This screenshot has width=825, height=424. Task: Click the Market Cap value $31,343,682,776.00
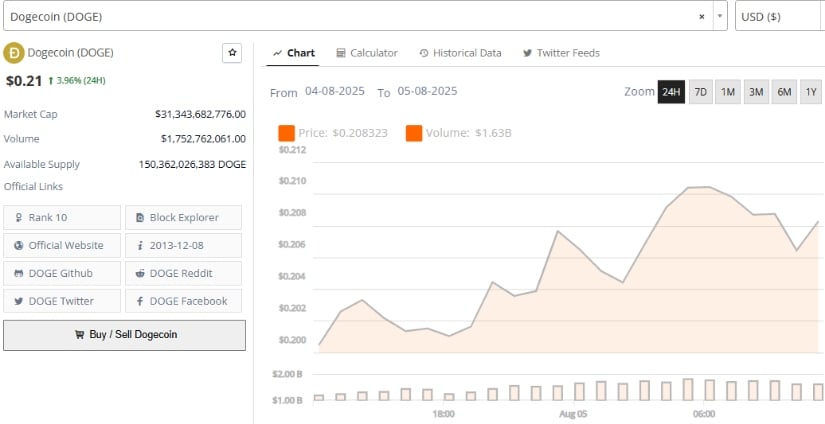click(200, 114)
